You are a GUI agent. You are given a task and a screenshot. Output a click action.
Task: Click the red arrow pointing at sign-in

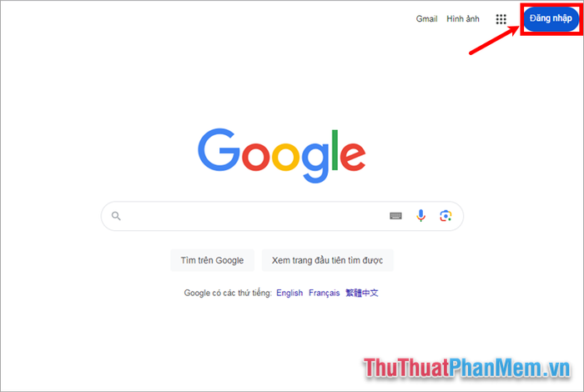494,40
